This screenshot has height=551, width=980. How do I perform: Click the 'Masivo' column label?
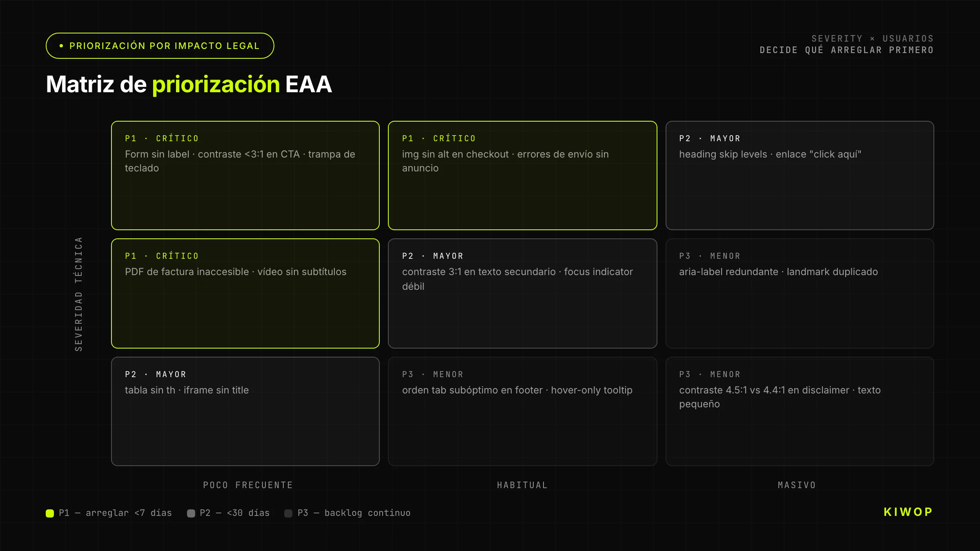[x=797, y=485]
